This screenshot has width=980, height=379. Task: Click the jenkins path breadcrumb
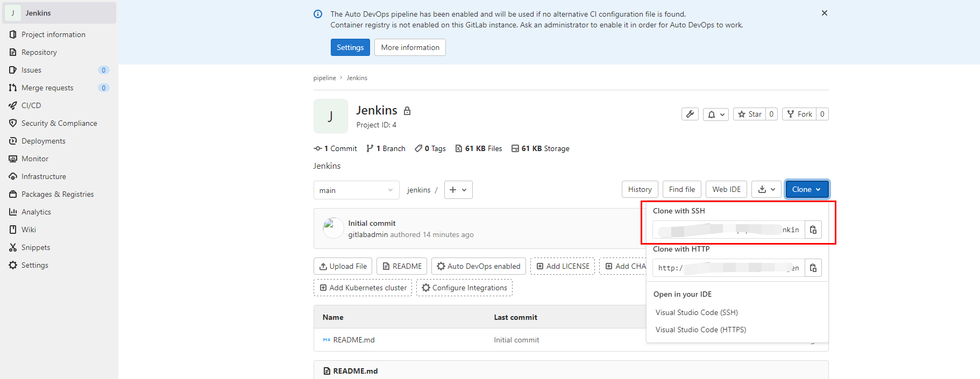(x=418, y=190)
